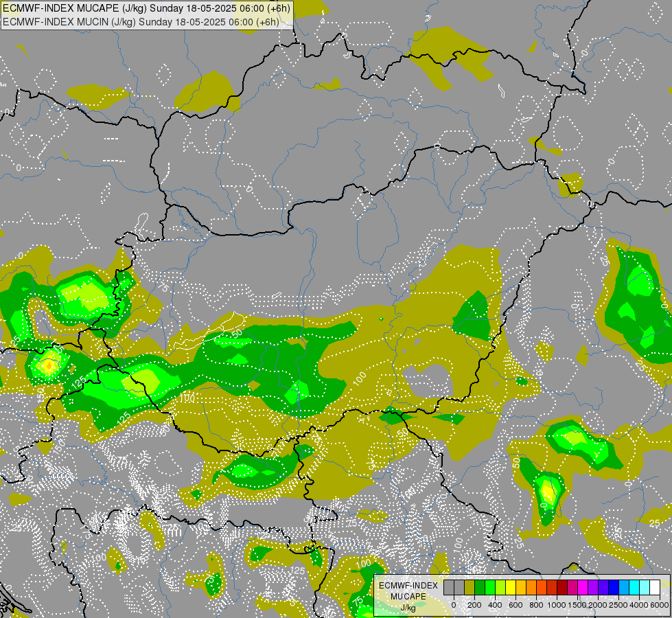Image resolution: width=672 pixels, height=618 pixels.
Task: Click the 1500 tick value in legend
Action: click(577, 605)
